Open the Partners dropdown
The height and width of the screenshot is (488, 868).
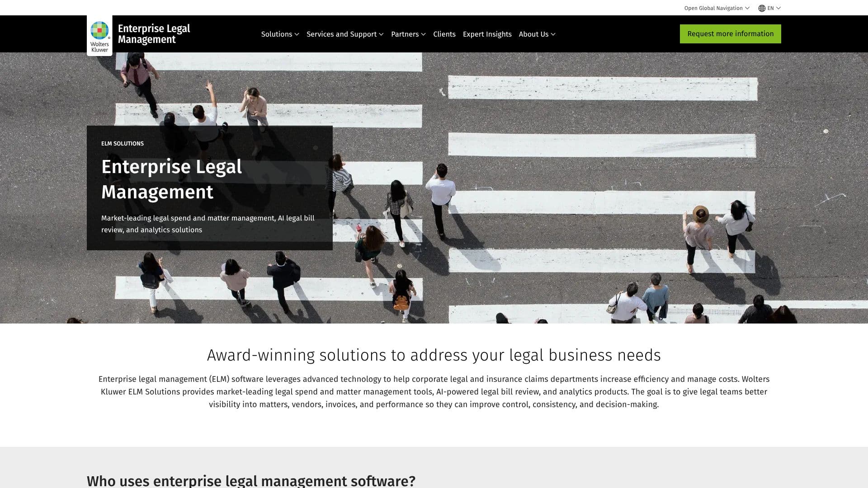(x=408, y=34)
